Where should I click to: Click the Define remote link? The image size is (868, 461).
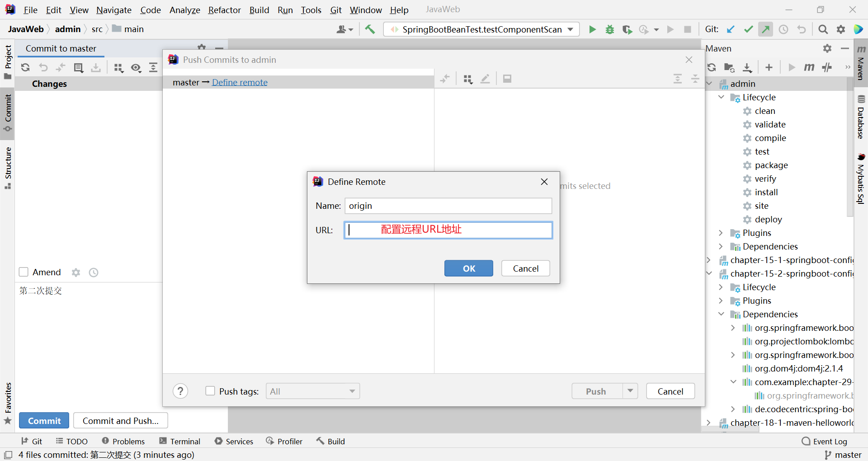tap(240, 82)
